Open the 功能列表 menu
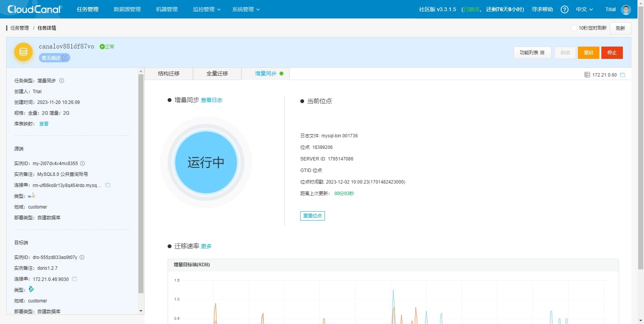Image resolution: width=644 pixels, height=324 pixels. coord(532,53)
